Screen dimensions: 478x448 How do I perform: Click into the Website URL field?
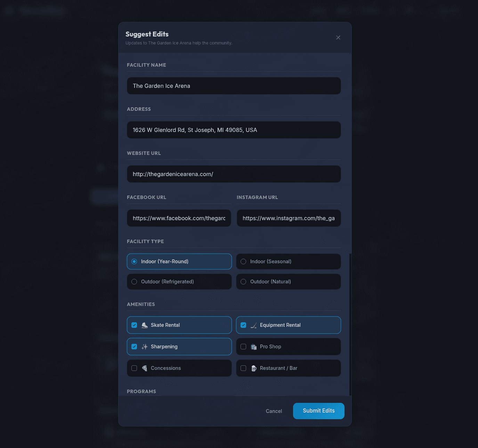tap(234, 174)
